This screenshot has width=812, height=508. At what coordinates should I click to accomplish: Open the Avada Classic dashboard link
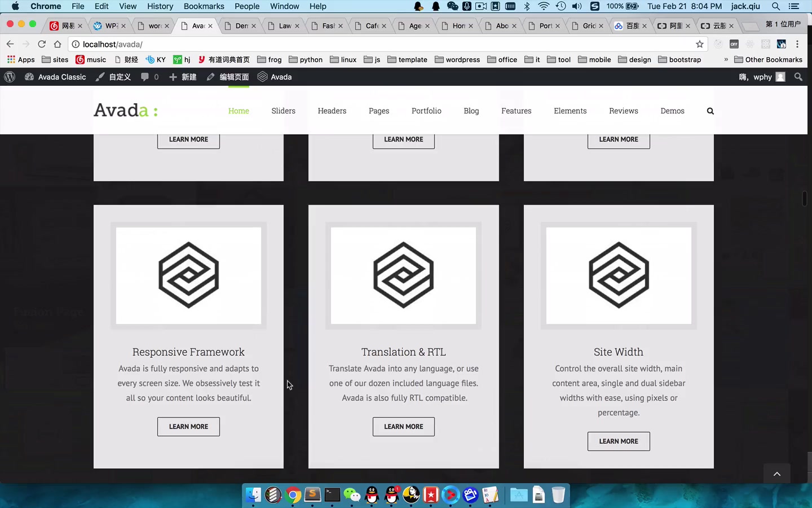[x=55, y=77]
